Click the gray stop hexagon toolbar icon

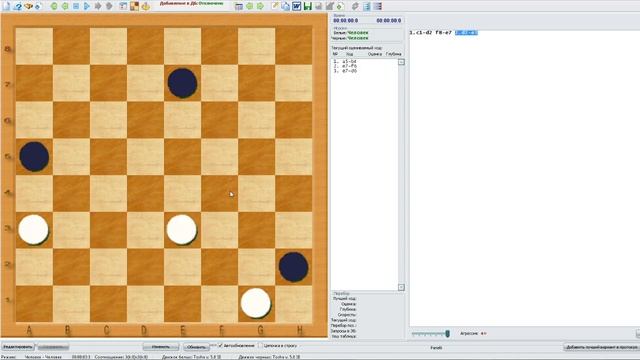(x=109, y=6)
